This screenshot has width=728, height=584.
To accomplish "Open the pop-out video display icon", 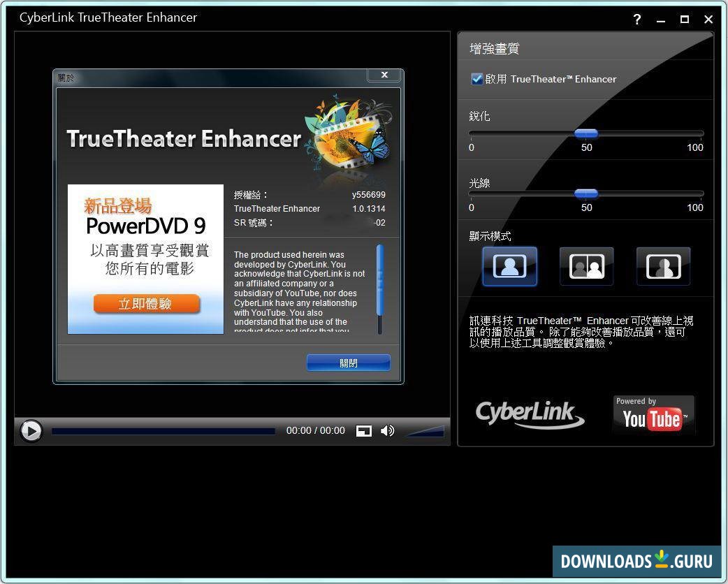I will click(x=363, y=431).
